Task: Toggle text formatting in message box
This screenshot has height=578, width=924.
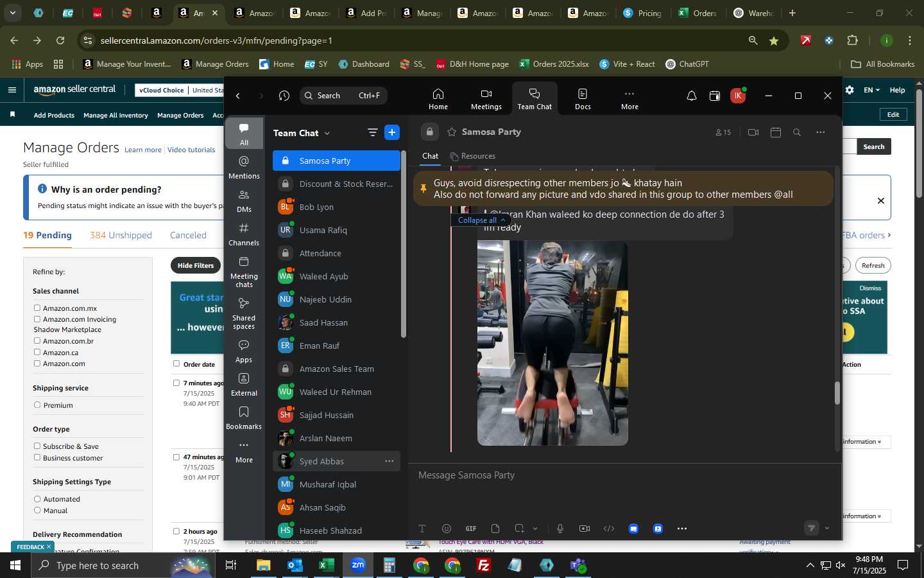Action: [x=422, y=529]
